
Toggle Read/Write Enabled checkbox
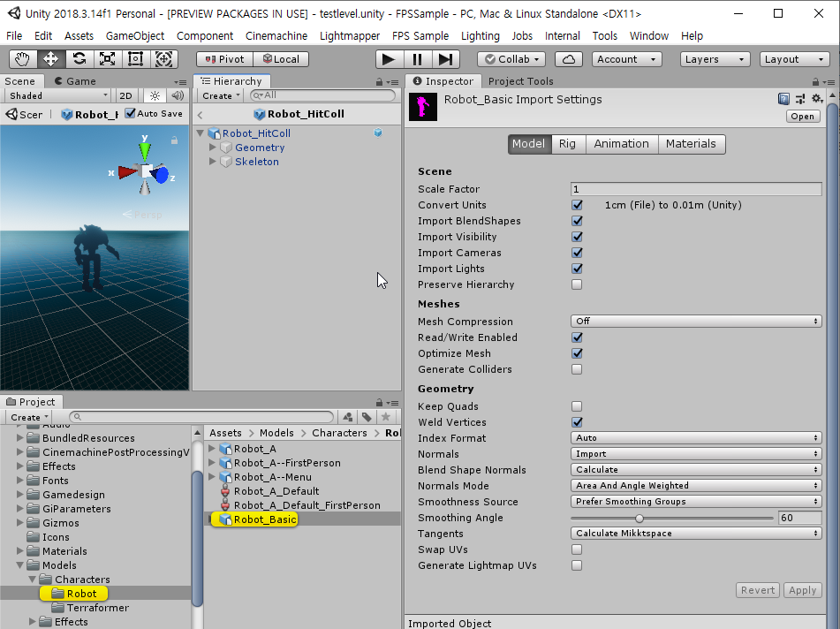coord(577,337)
